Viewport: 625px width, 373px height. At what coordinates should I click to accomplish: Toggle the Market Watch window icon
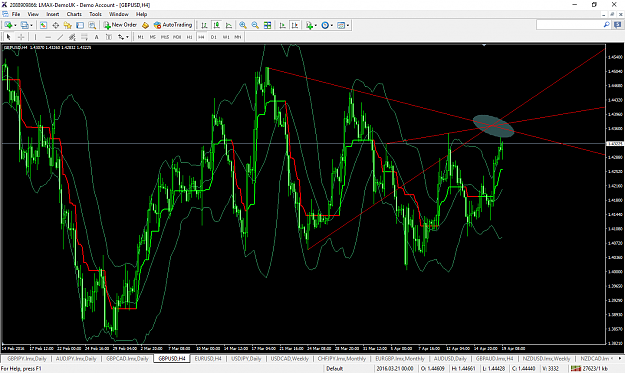[x=43, y=25]
